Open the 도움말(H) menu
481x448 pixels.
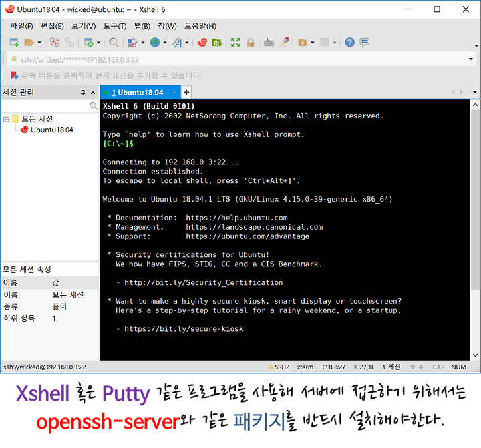[200, 26]
